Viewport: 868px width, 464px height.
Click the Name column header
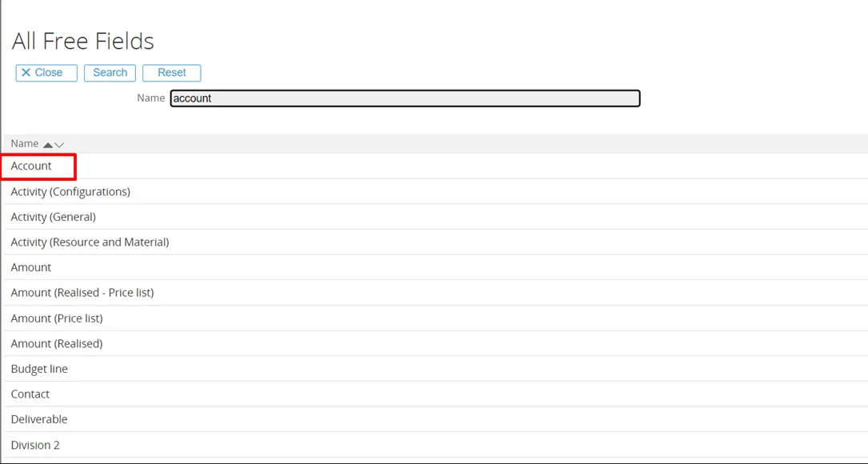click(x=25, y=144)
